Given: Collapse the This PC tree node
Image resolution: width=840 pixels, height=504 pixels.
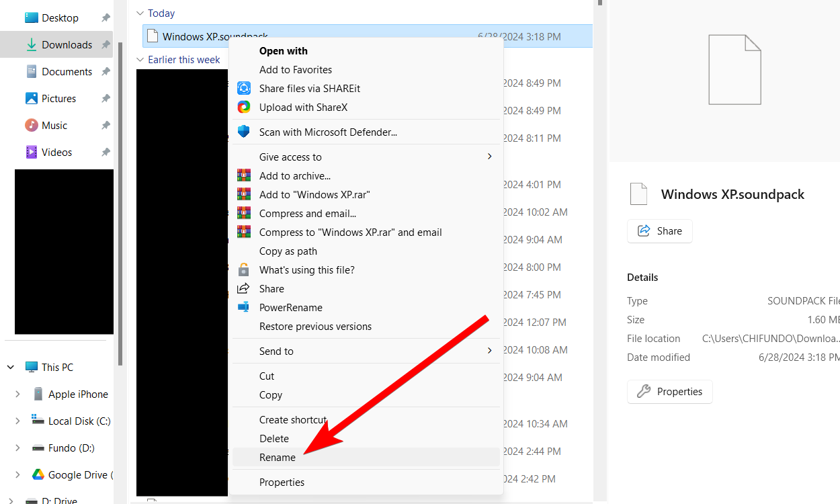Looking at the screenshot, I should pyautogui.click(x=11, y=367).
